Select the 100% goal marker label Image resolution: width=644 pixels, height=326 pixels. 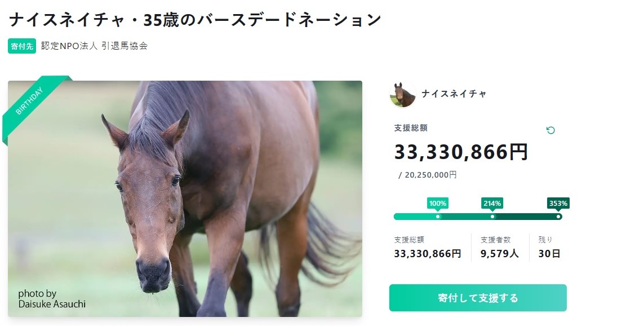click(438, 203)
